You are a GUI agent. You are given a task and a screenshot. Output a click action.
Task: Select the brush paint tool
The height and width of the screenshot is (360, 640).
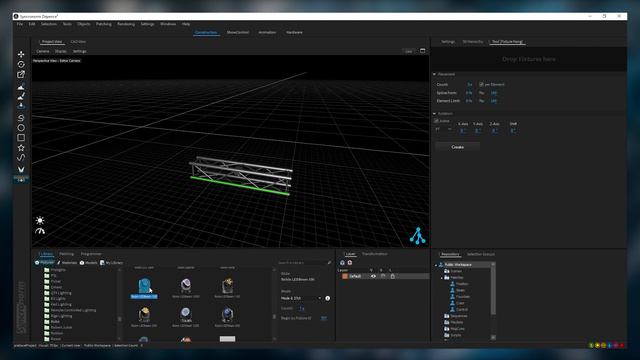pos(21,96)
